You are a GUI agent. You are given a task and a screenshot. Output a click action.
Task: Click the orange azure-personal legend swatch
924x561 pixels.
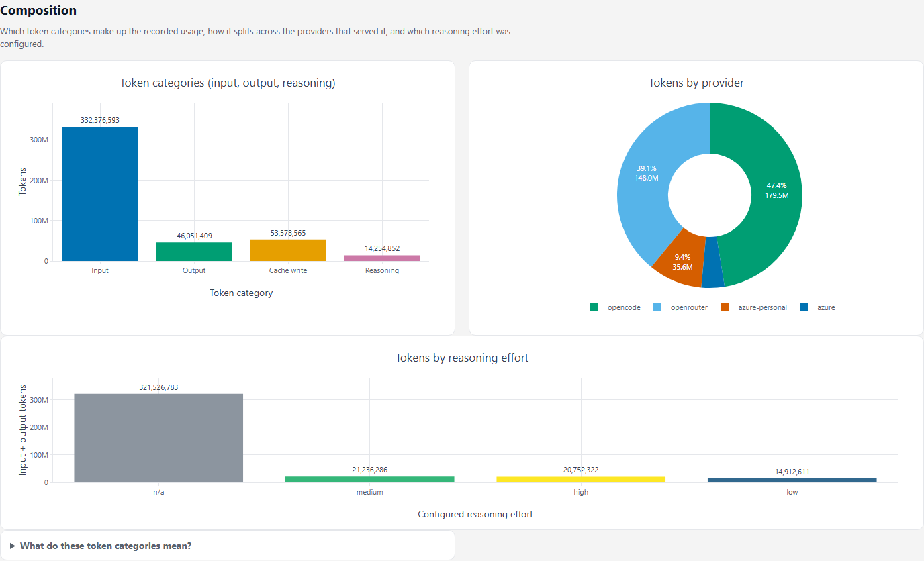[x=725, y=307]
